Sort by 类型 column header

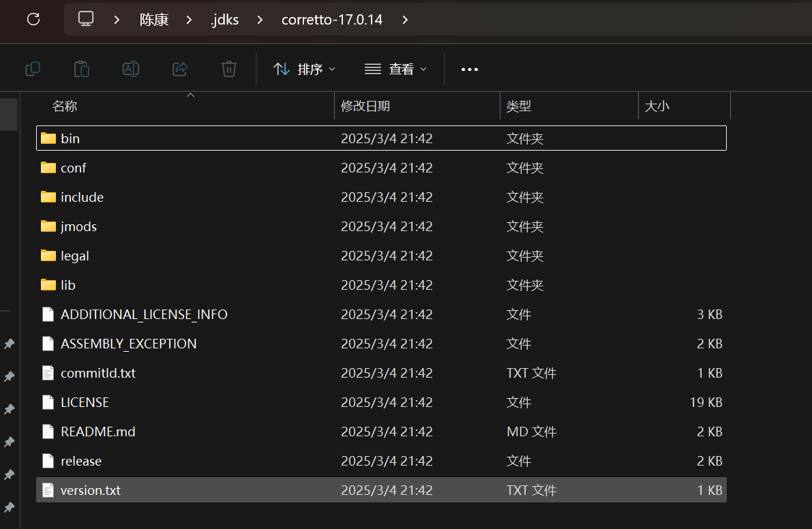point(518,106)
